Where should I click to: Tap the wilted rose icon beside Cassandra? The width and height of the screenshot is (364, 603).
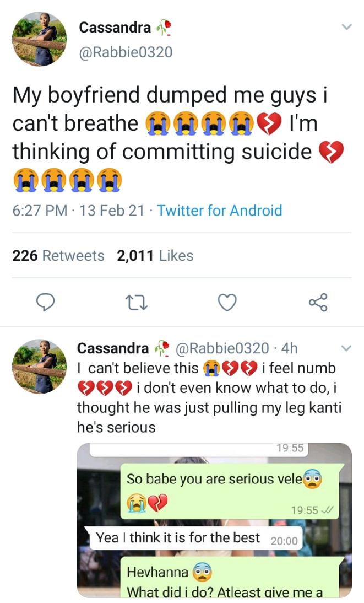coord(164,27)
